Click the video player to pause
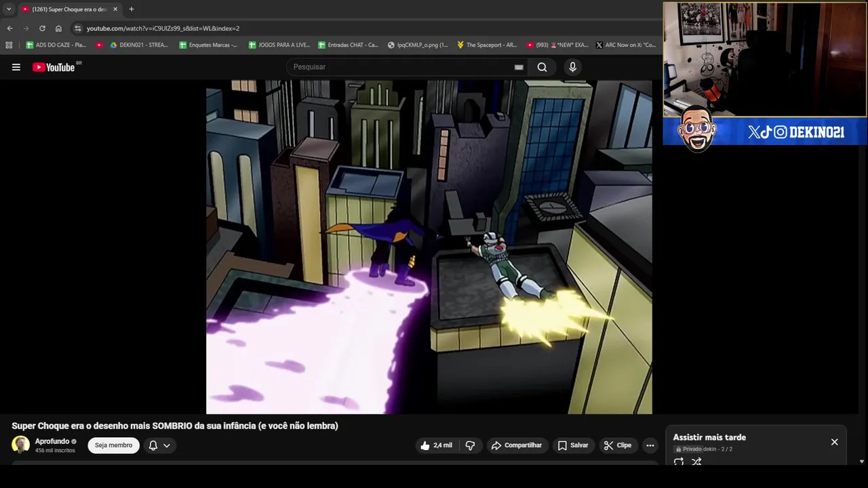Screen dimensions: 868x488 429,247
